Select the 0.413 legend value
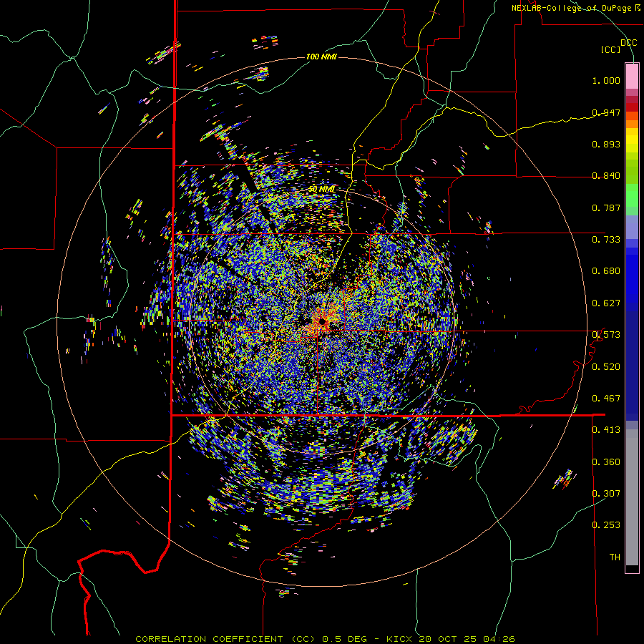The image size is (644, 644). click(606, 430)
